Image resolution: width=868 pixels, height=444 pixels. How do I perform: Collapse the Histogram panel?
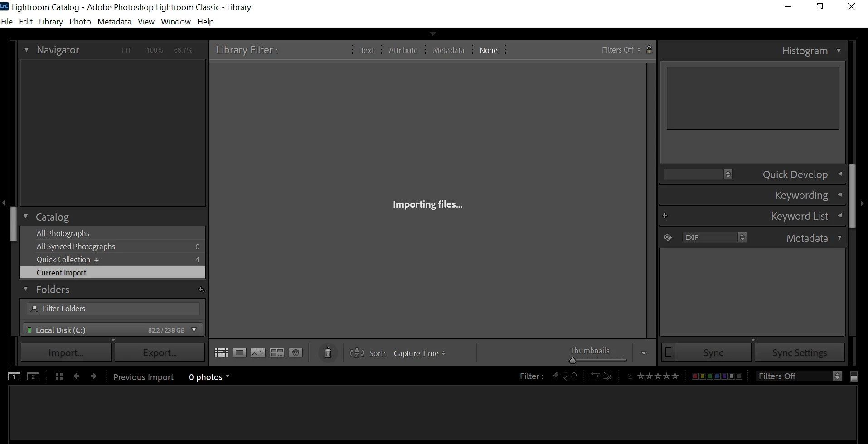point(839,51)
